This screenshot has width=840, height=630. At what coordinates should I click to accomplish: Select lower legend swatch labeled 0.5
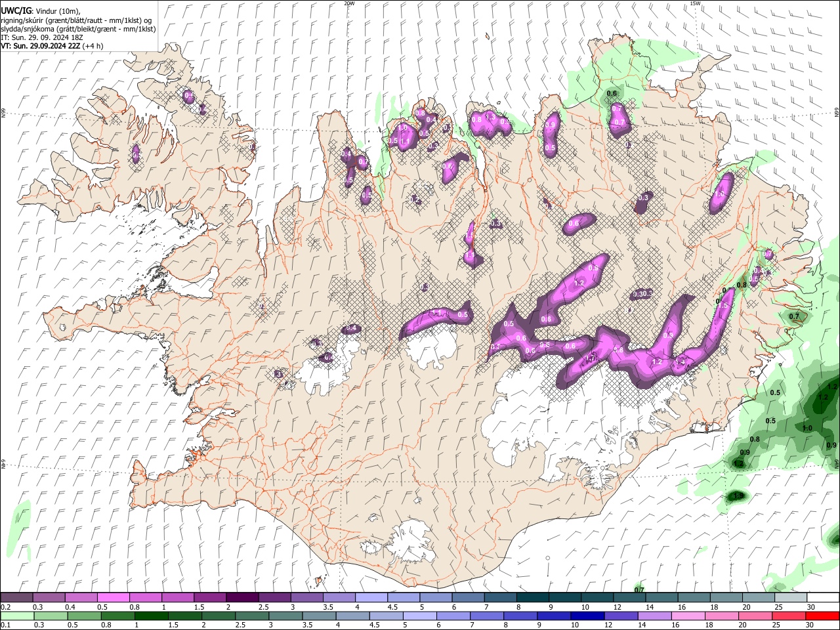coord(84,616)
